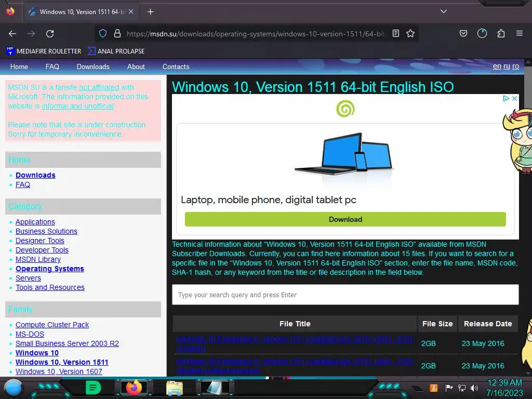Viewport: 532px width, 399px height.
Task: Click the forward navigation arrow
Action: pos(31,34)
